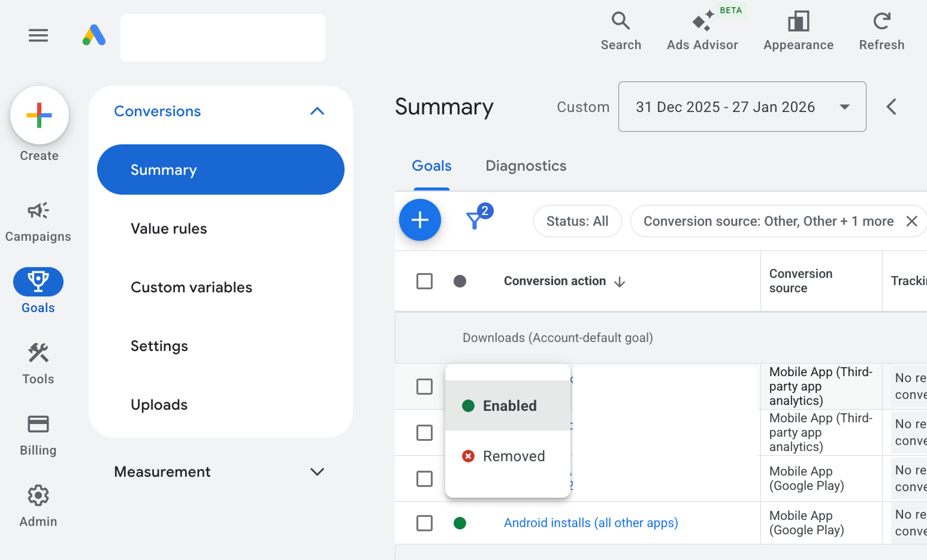This screenshot has height=560, width=927.
Task: Check the select-all conversions checkbox
Action: (424, 281)
